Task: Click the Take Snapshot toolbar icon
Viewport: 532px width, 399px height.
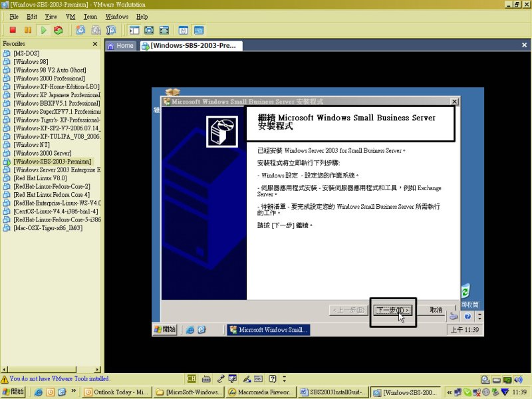Action: click(80, 30)
